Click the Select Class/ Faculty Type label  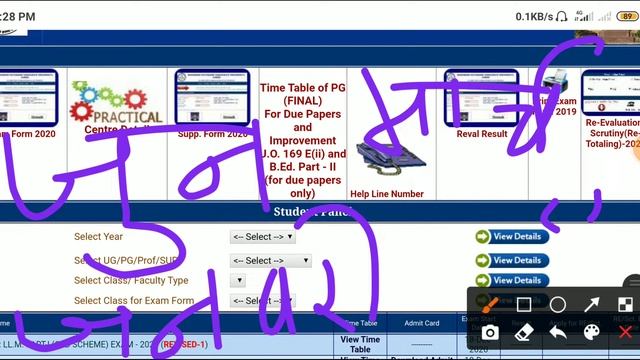coord(131,280)
